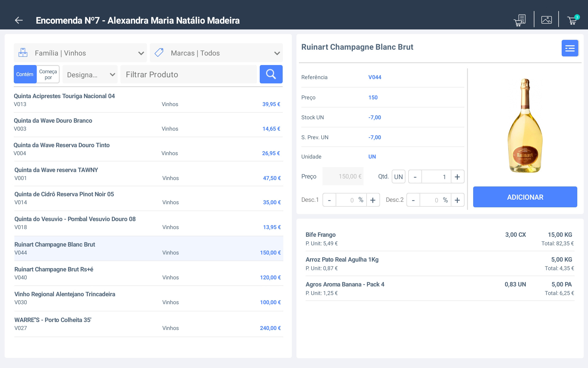This screenshot has height=368, width=588.
Task: Click the back arrow icon
Action: point(19,21)
